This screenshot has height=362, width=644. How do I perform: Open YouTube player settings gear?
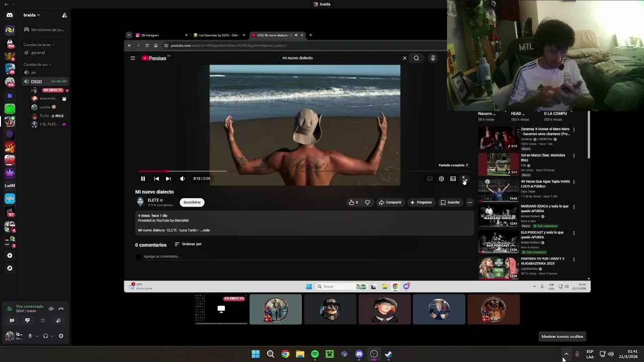pyautogui.click(x=441, y=178)
